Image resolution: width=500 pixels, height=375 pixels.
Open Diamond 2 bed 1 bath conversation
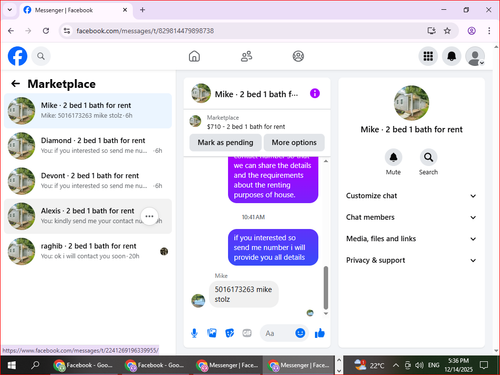tap(88, 146)
